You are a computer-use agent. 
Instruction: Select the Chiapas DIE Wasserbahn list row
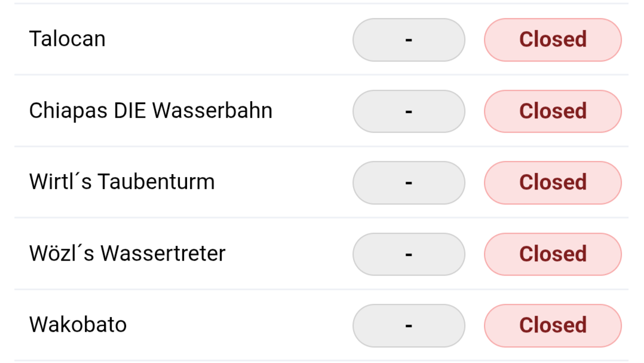point(321,111)
